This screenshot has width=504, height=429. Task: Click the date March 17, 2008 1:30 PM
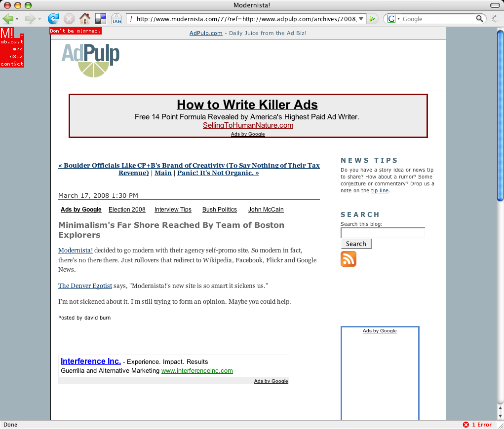(x=98, y=196)
